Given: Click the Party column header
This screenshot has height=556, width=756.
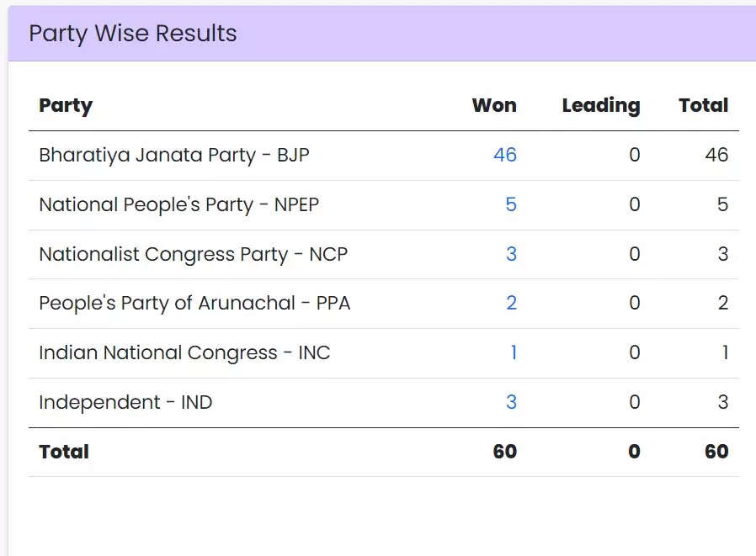Looking at the screenshot, I should click(x=66, y=106).
